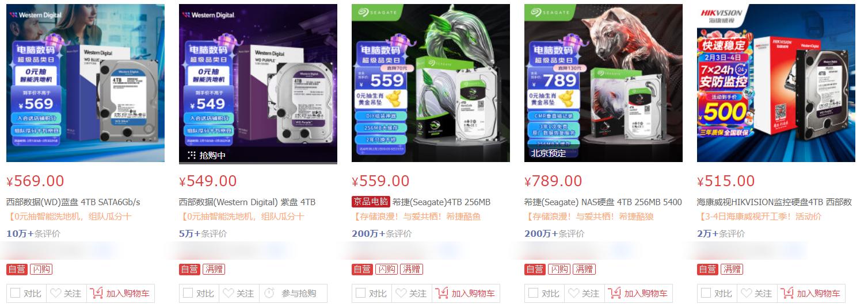Click 满赠 tag under WD Purple drive
The image size is (868, 304).
214,269
